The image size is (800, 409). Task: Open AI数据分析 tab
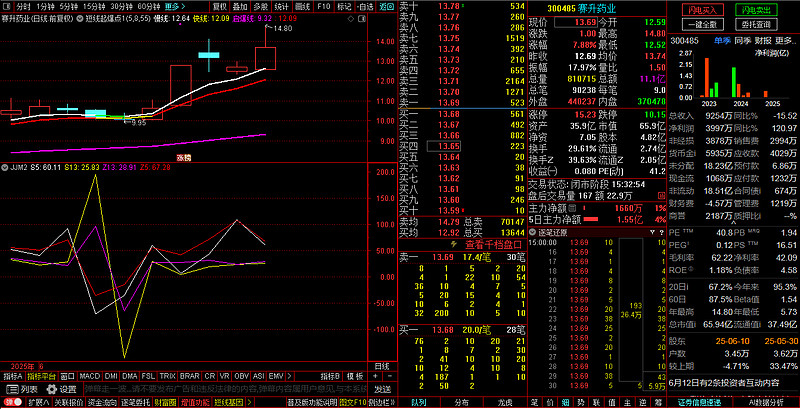767,403
